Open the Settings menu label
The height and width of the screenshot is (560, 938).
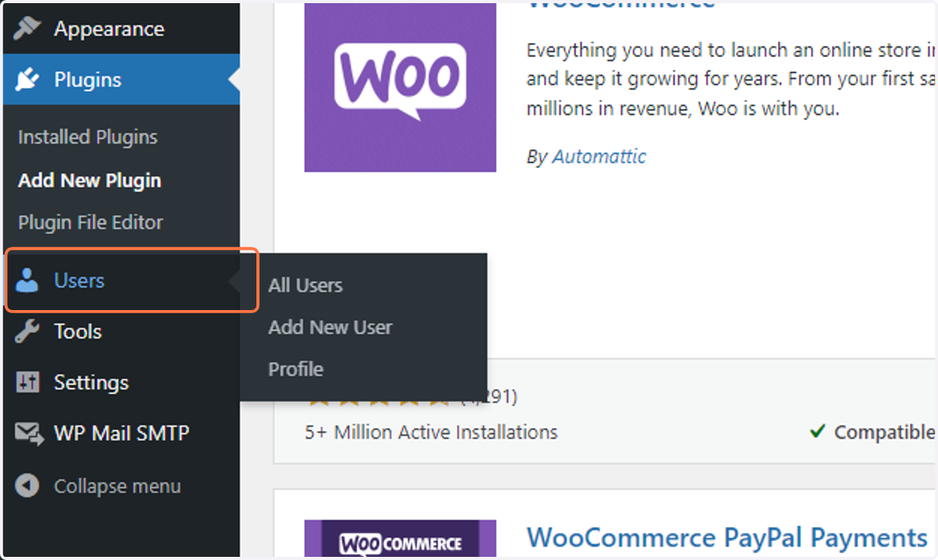[x=91, y=383]
